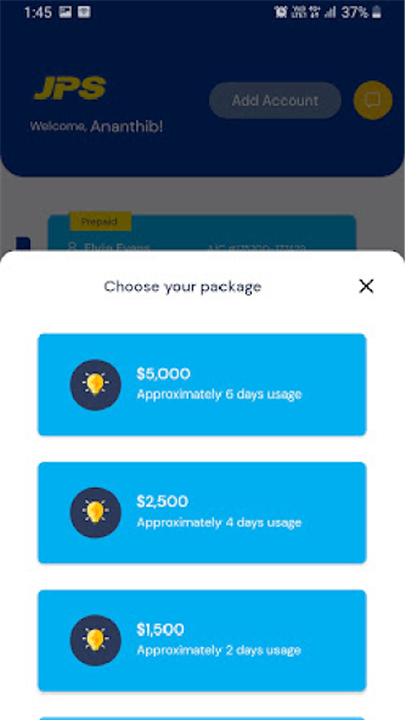
Task: Close the Choose your package sheet
Action: coord(366,286)
